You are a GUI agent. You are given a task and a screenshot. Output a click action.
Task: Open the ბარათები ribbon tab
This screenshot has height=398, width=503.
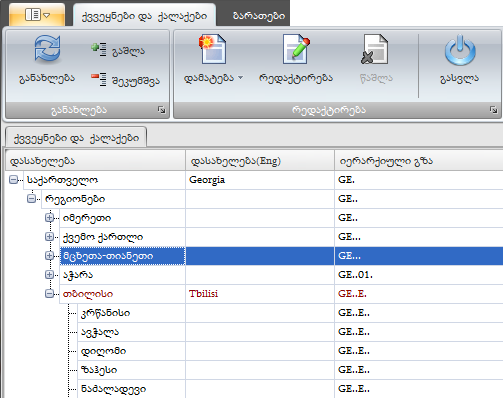[259, 16]
